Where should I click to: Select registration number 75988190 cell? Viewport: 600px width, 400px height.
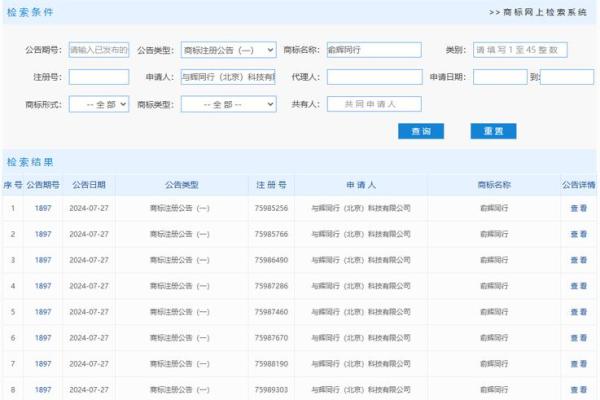pos(271,364)
